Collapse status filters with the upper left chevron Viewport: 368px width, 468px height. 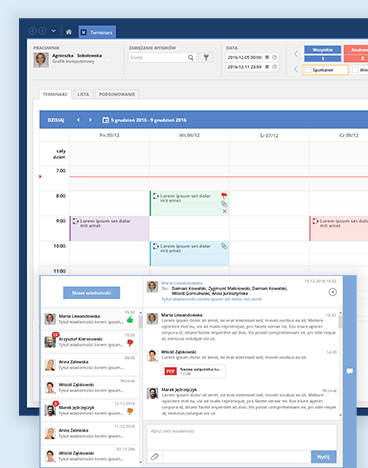tap(296, 54)
